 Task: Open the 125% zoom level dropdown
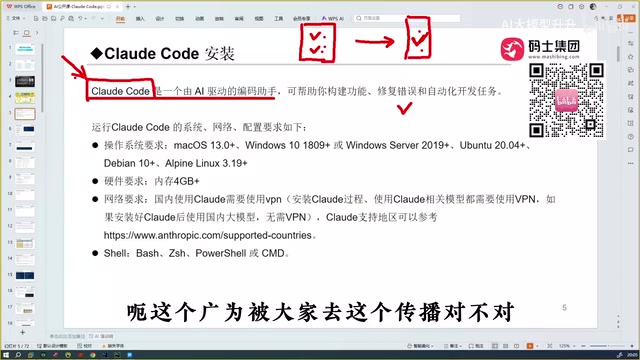pos(566,346)
